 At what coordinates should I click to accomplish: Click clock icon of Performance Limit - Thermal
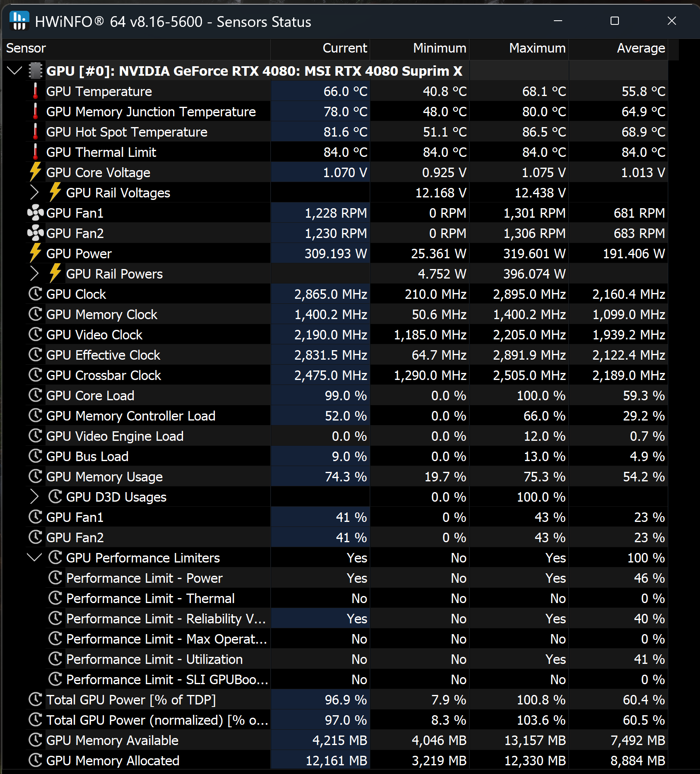click(x=55, y=598)
